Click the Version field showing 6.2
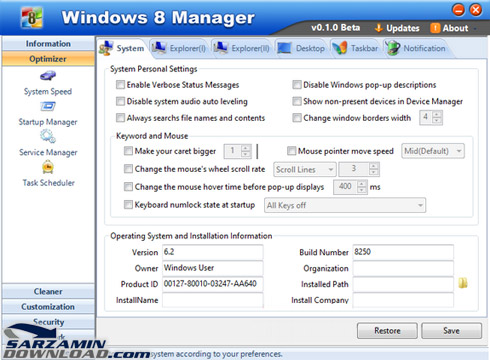The width and height of the screenshot is (490, 360). (x=213, y=252)
